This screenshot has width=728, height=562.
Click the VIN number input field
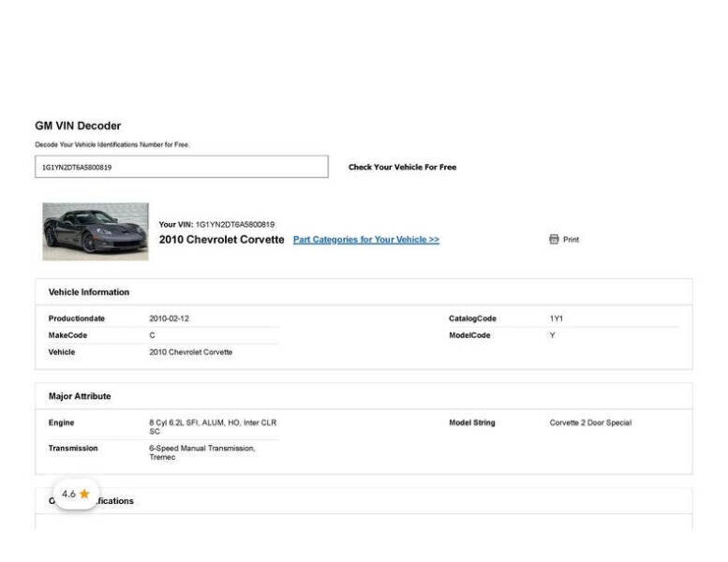(x=182, y=167)
